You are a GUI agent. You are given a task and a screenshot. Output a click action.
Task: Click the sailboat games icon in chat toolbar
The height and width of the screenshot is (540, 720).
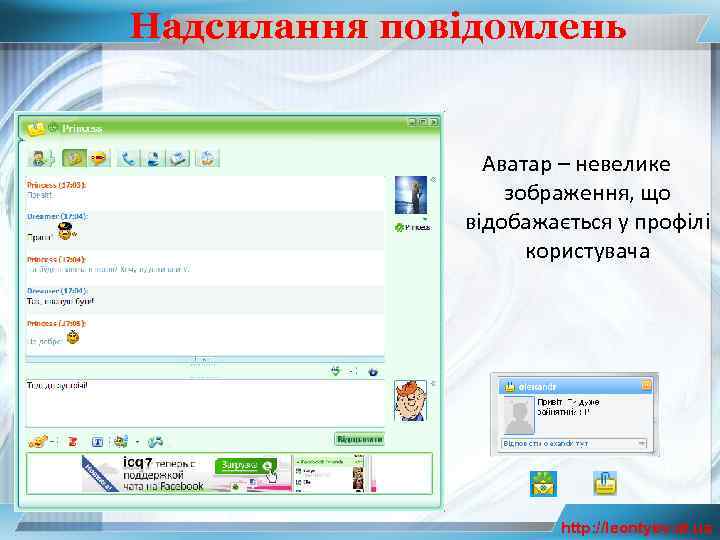coord(207,158)
